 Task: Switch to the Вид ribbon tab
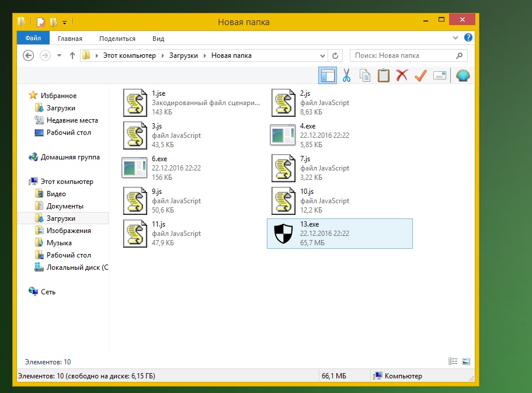pos(158,39)
